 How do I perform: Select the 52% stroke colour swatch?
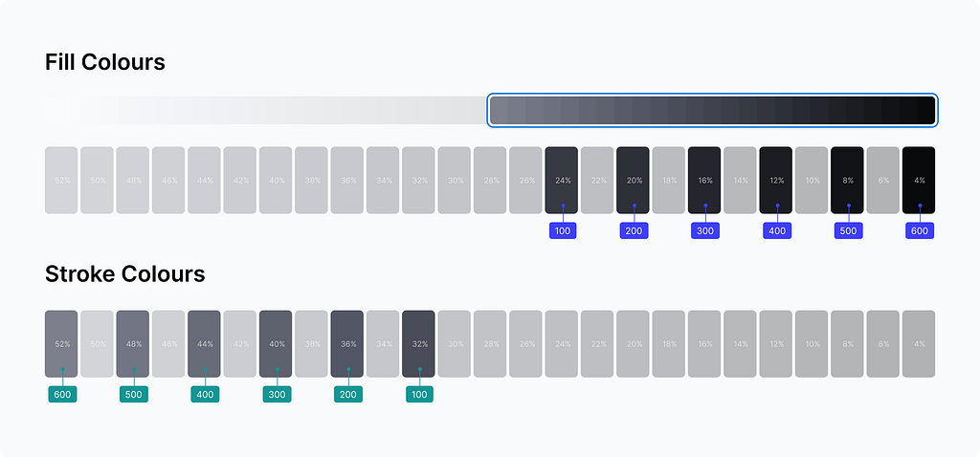(62, 343)
